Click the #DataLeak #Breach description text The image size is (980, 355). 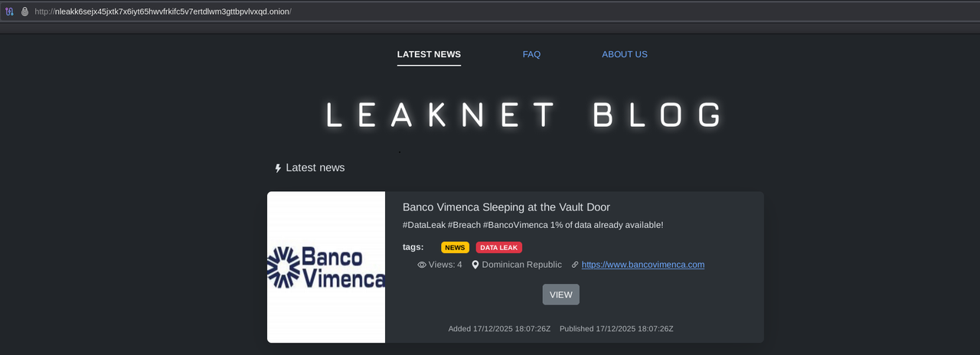coord(533,225)
